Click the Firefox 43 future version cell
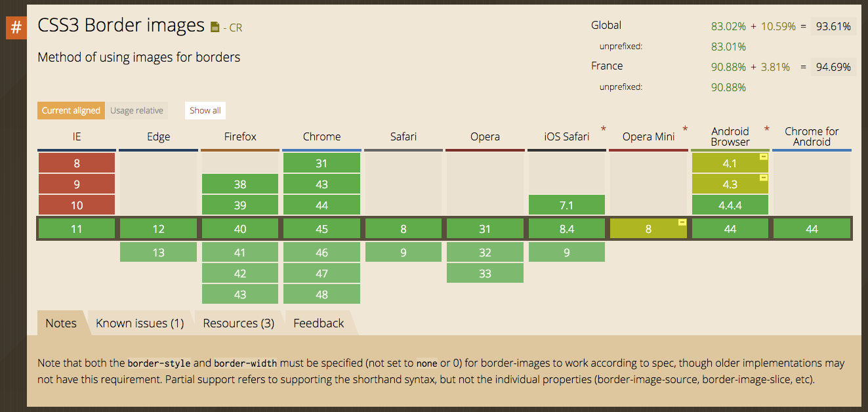Screen dimensions: 868x412 click(x=240, y=295)
